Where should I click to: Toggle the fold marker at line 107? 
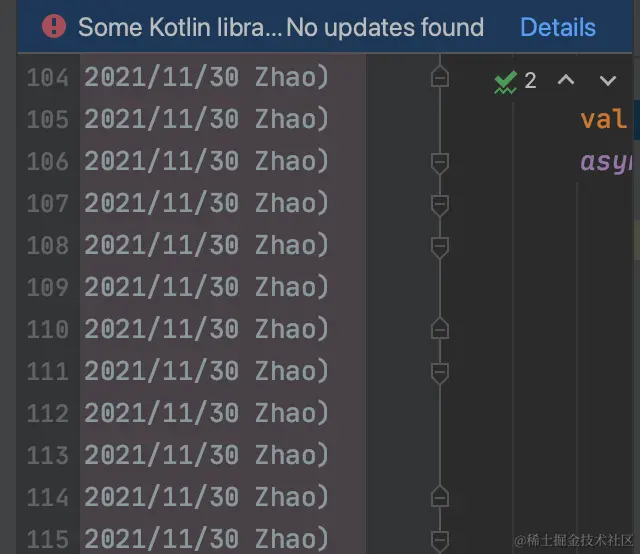click(x=439, y=203)
